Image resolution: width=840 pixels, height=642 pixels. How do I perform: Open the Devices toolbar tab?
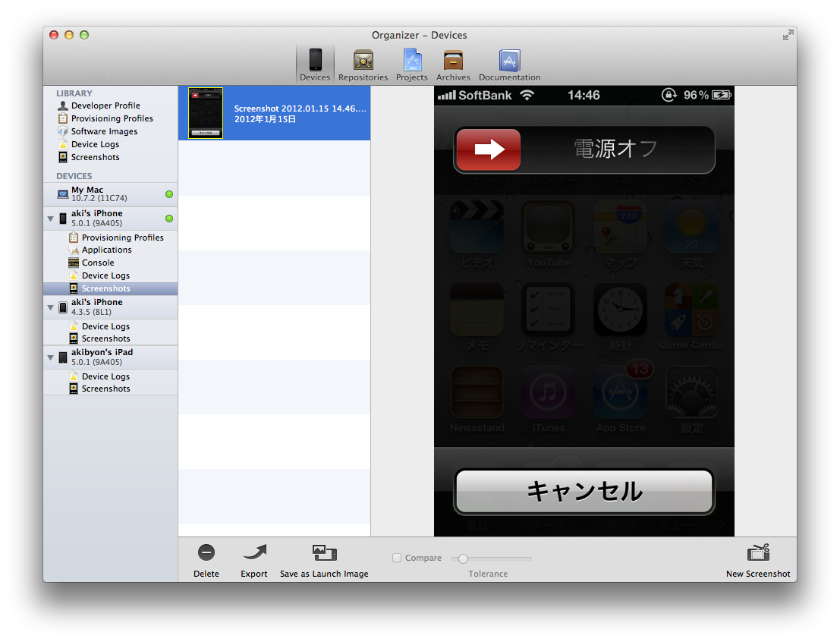315,65
